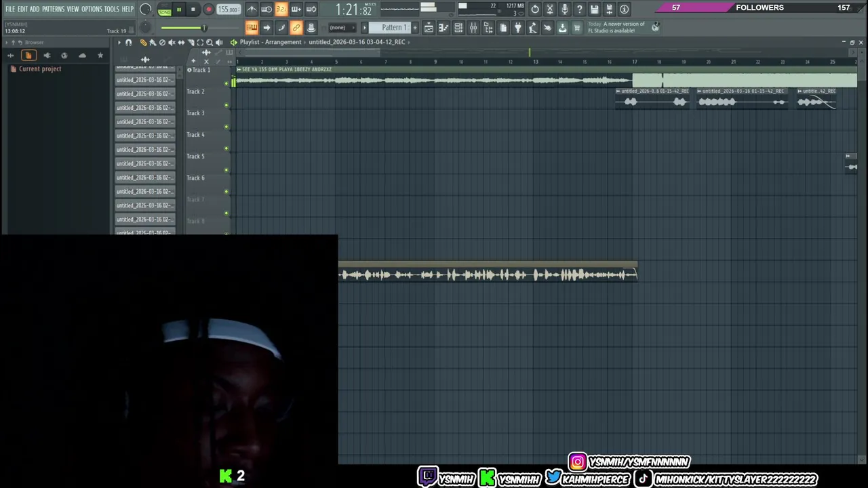Stop playback with the stop button
This screenshot has height=488, width=868.
tap(193, 9)
